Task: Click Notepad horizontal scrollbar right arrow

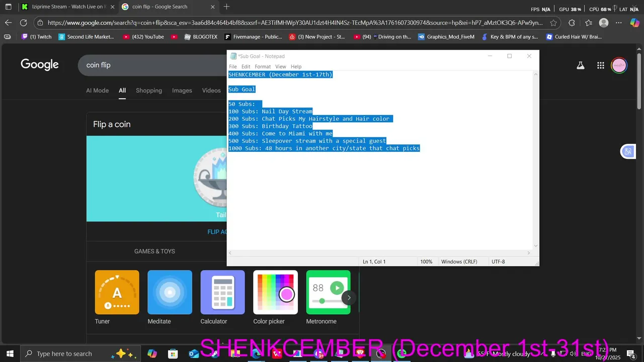Action: 529,253
